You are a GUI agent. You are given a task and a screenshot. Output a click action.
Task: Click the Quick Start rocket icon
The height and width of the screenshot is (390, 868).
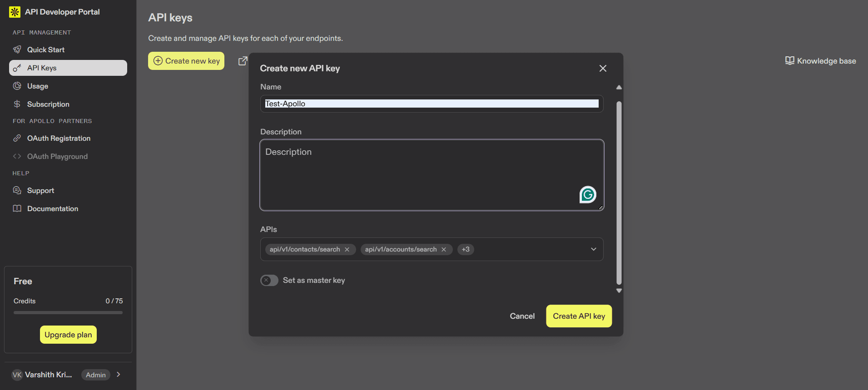click(17, 49)
